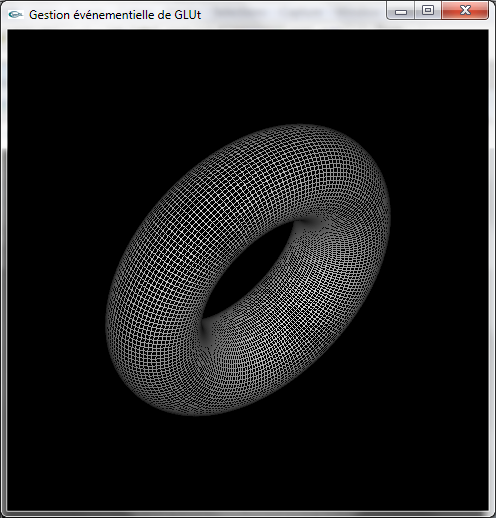Minimize the Gestion événementielle de GLUt window
496x518 pixels.
click(x=401, y=10)
